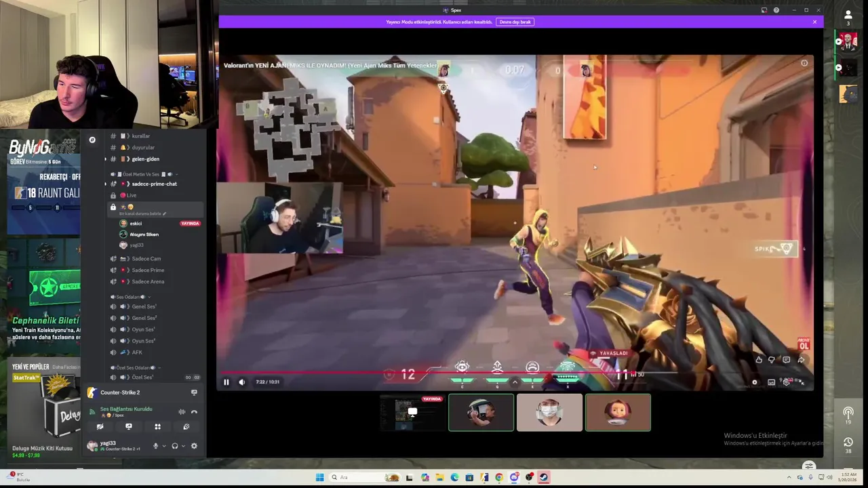Viewport: 868px width, 488px height.
Task: Click the Counter-Strike 2 activity stream icon
Action: click(194, 392)
